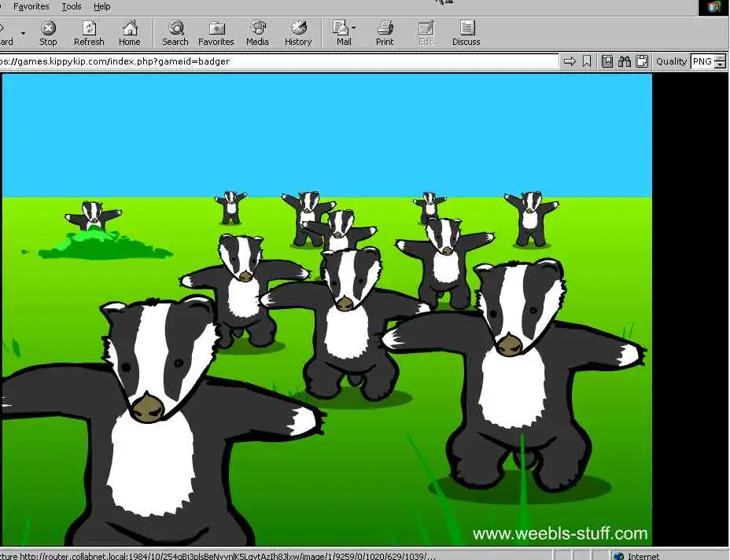The image size is (730, 560).
Task: Click the bookmark ribbon icon
Action: pos(587,61)
